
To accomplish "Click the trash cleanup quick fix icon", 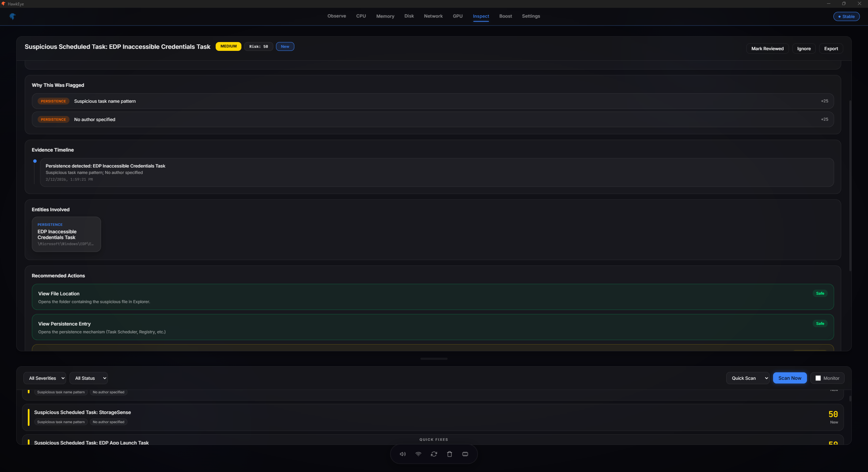I will [x=449, y=454].
